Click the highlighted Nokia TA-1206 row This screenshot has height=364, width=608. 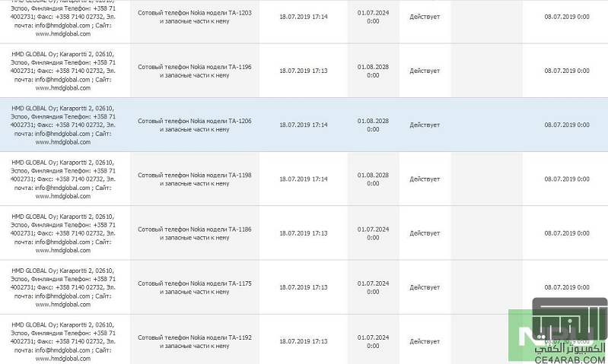click(x=304, y=125)
